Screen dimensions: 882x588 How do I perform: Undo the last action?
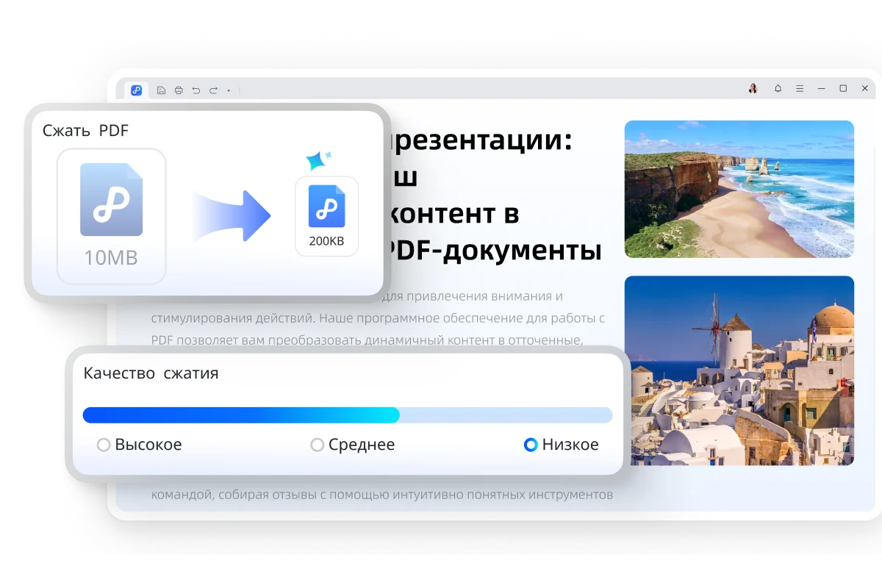(x=196, y=90)
